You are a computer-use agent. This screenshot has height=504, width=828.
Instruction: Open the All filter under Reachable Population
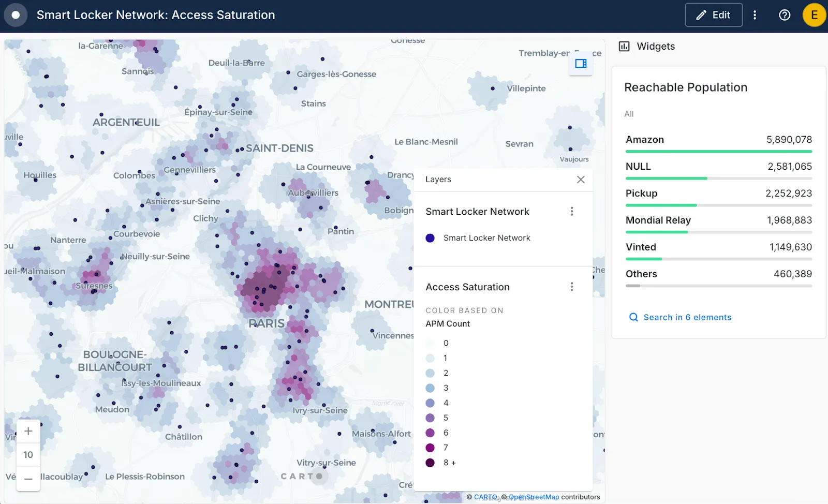(x=630, y=114)
